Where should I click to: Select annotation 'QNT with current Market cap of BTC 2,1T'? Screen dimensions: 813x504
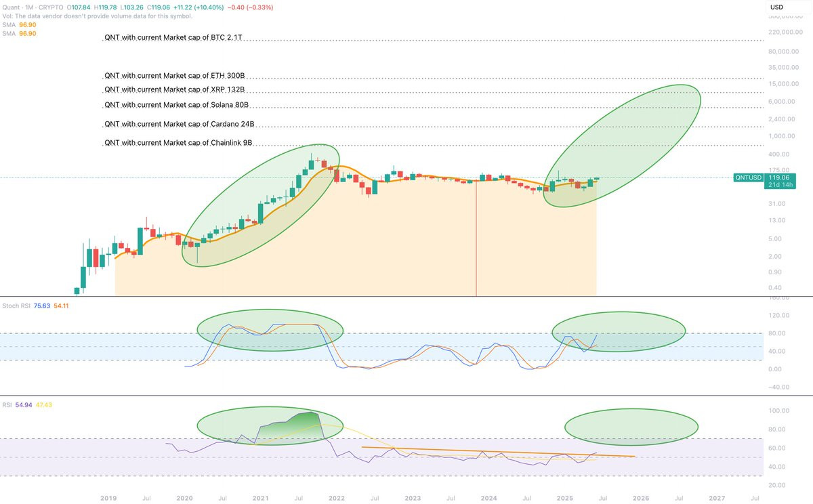(173, 39)
